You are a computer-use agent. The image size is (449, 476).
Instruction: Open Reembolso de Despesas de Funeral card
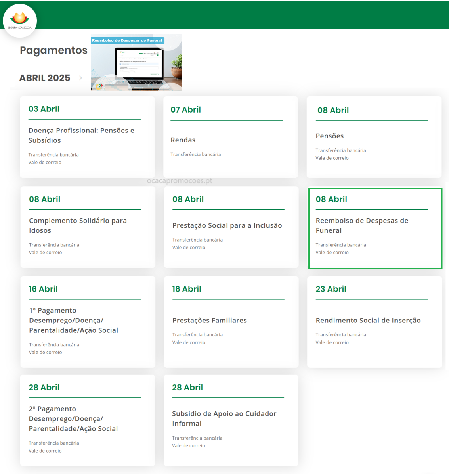375,228
